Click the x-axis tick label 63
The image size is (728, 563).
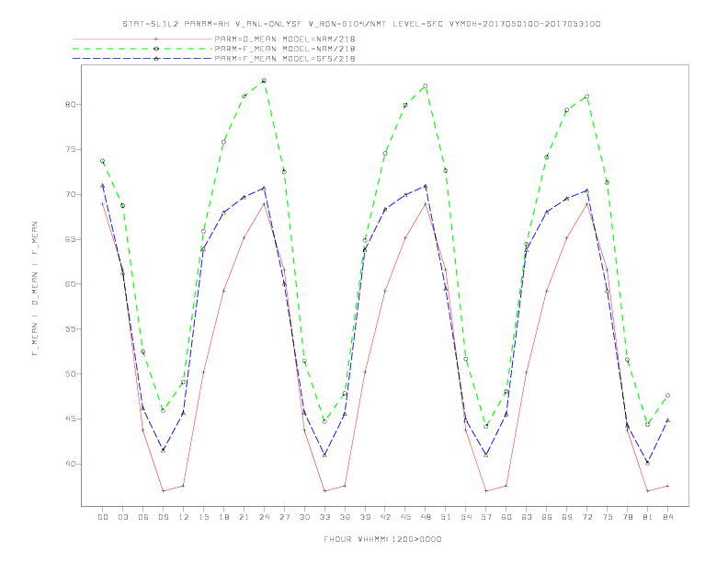coord(527,517)
